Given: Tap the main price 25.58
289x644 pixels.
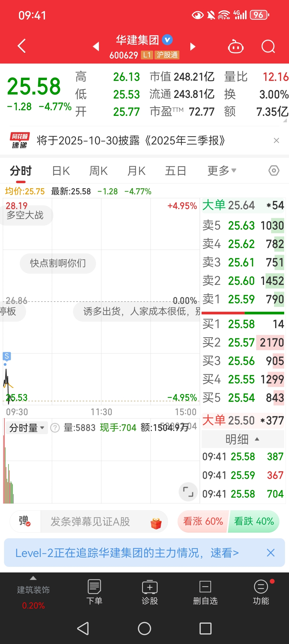Looking at the screenshot, I should click(34, 86).
